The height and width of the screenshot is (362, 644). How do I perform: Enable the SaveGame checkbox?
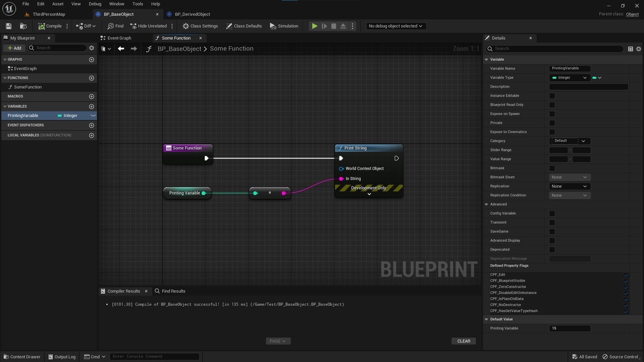click(x=552, y=231)
